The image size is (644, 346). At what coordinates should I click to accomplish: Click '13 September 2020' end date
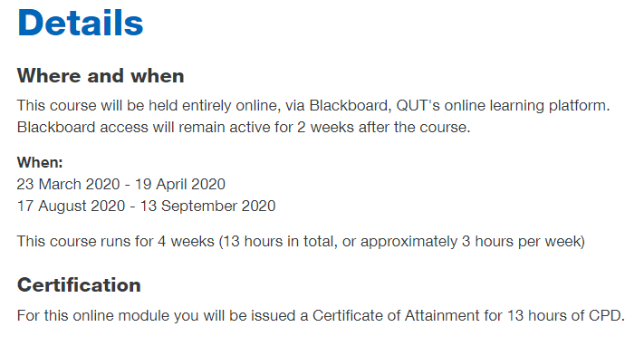coord(207,206)
